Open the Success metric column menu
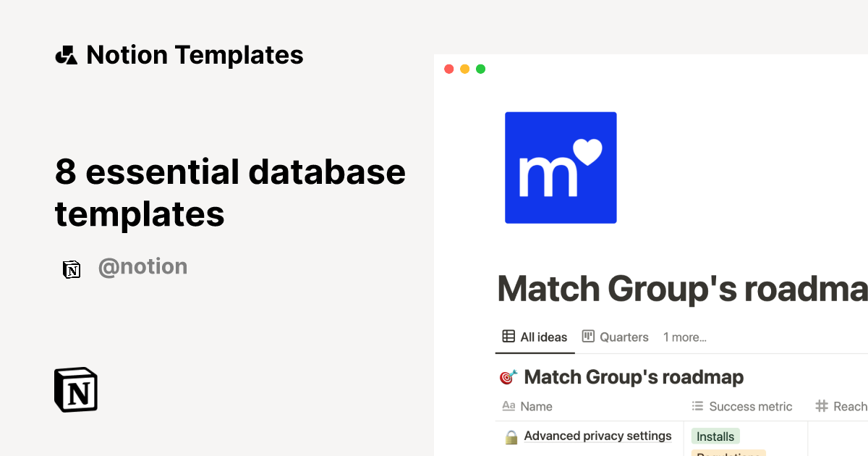The width and height of the screenshot is (868, 456). coord(750,407)
